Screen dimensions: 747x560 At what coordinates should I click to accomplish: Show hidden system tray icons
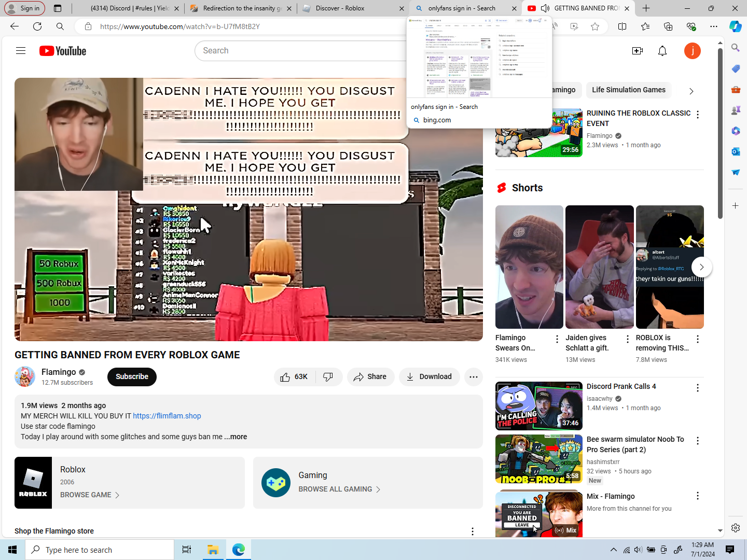tap(614, 550)
